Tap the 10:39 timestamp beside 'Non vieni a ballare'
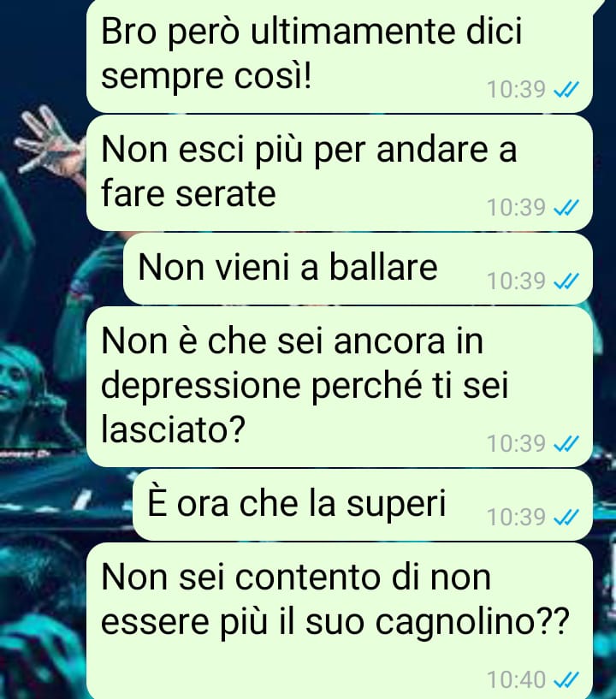 click(516, 281)
